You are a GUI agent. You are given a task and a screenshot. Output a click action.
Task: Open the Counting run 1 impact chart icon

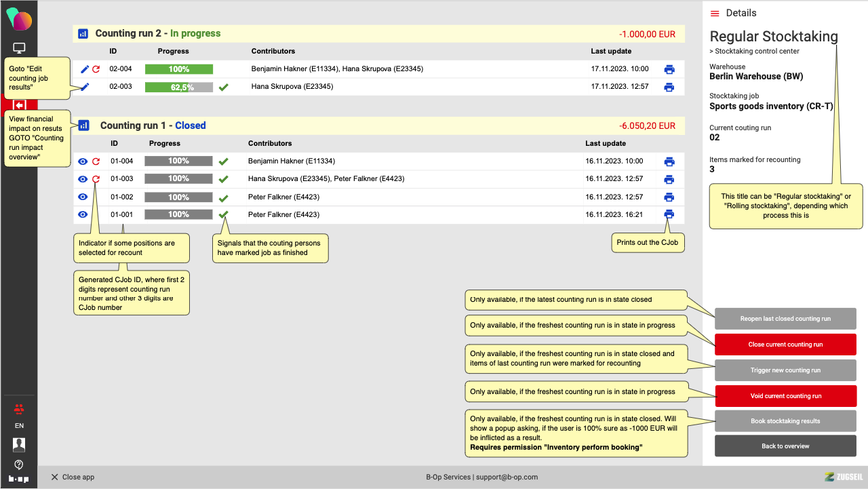(83, 125)
